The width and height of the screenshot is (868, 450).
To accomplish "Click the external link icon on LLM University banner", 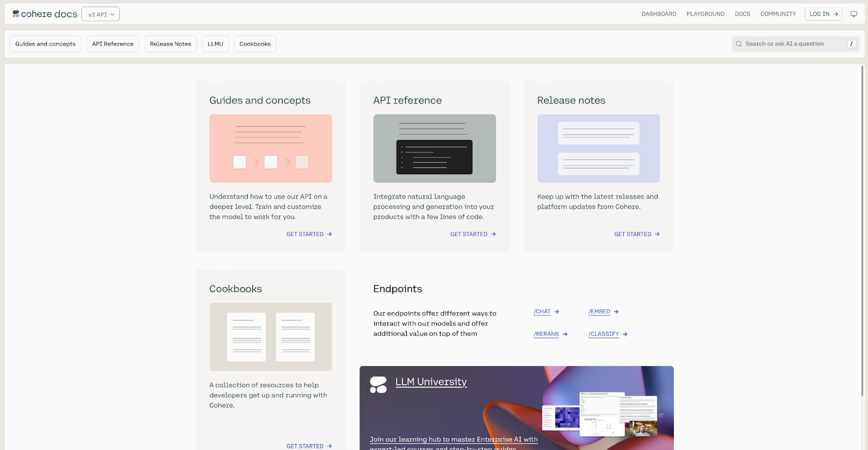I will coord(661,415).
